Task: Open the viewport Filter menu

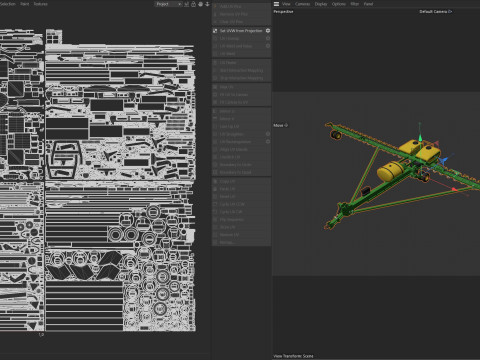Action: pos(355,4)
